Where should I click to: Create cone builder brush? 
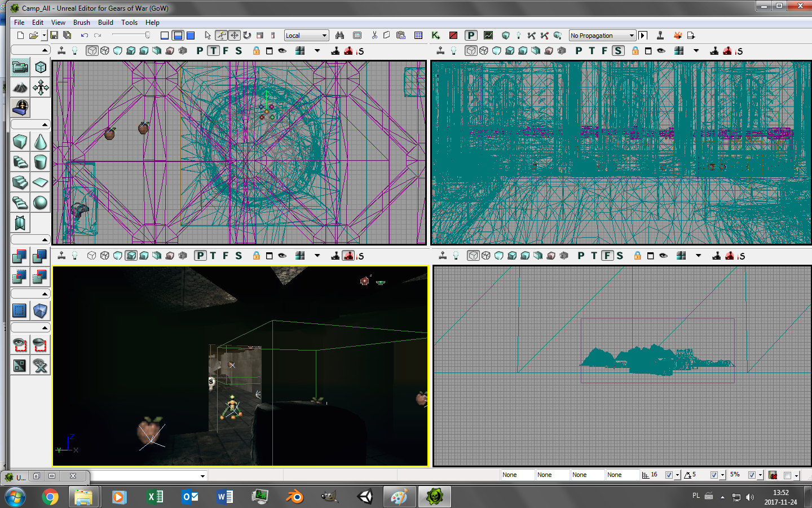41,142
